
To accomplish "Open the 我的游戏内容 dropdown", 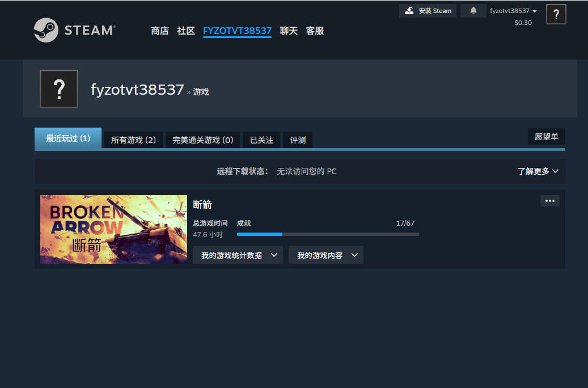I will click(x=325, y=255).
